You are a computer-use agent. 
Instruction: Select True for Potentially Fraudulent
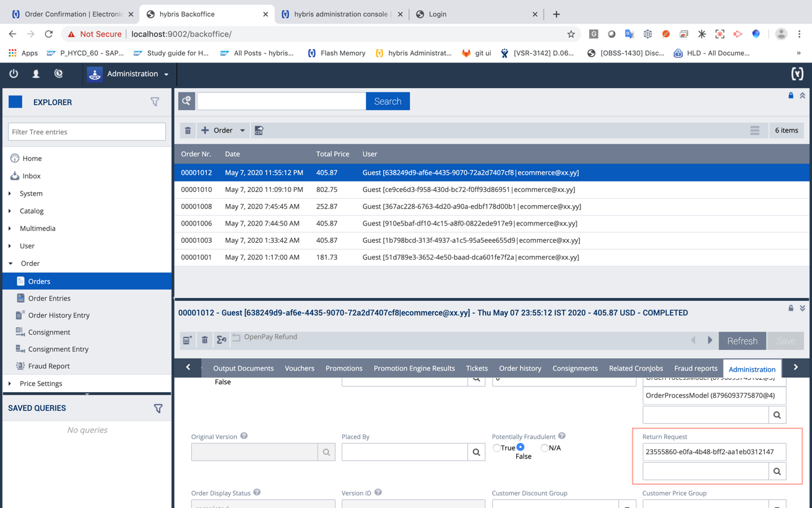click(x=496, y=448)
